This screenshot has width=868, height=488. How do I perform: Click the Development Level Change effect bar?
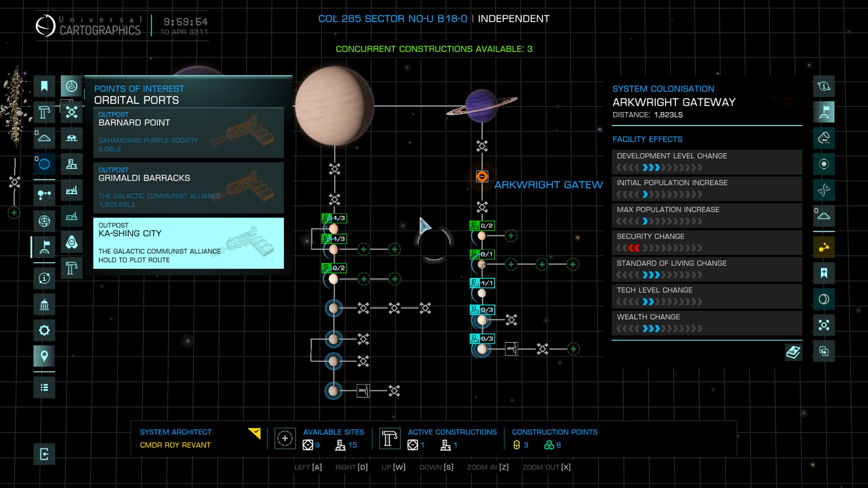707,162
